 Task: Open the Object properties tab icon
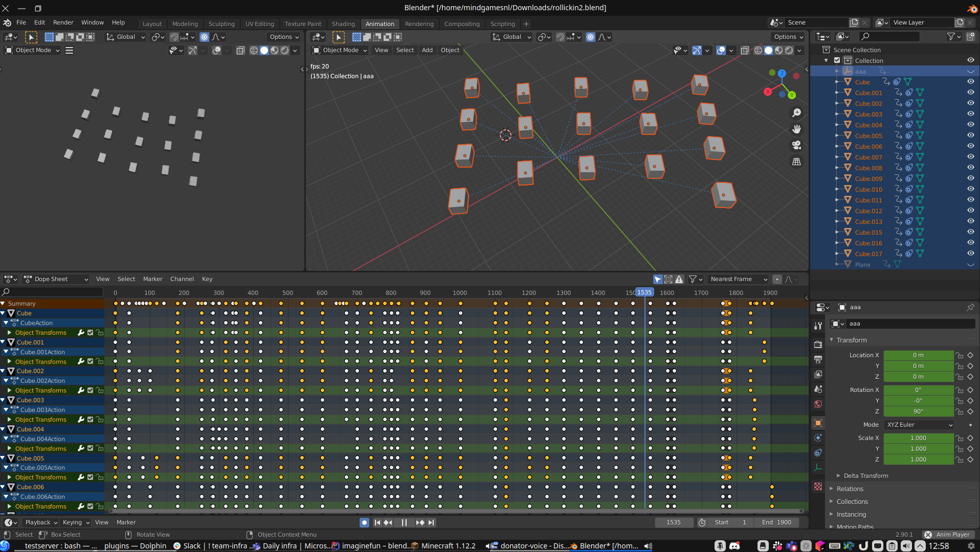click(818, 423)
